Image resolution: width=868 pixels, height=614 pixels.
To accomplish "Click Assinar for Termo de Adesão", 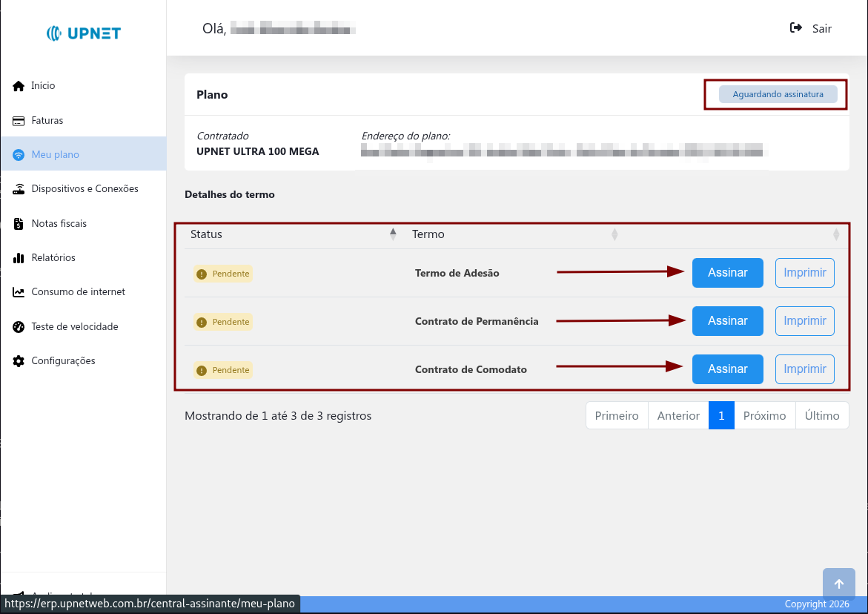I will click(727, 273).
